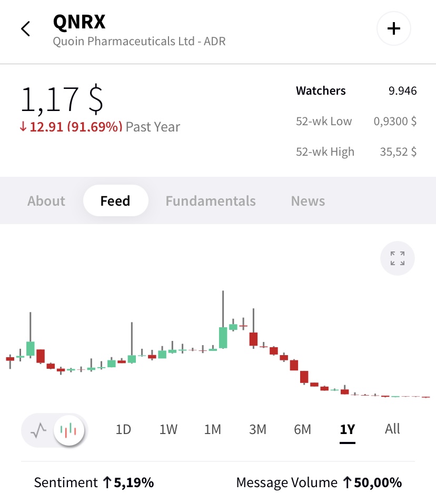Screen dimensions: 436x504
Task: Tap the Watchers label
Action: (x=321, y=90)
